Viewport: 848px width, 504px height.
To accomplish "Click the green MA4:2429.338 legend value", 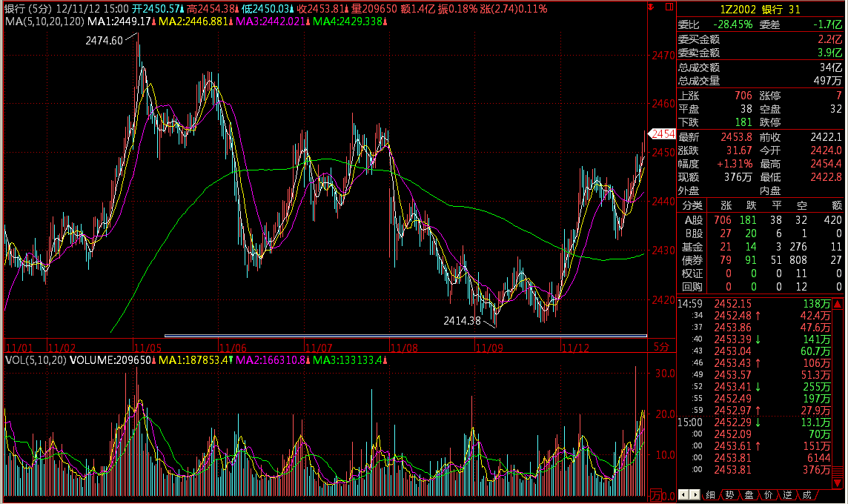I will click(347, 21).
